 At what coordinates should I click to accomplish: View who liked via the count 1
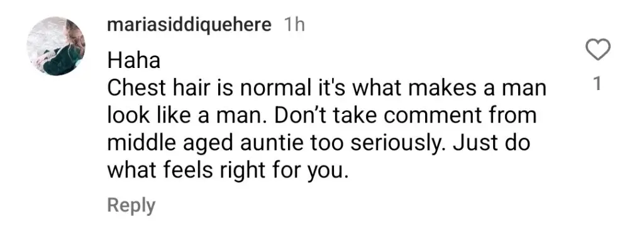(x=598, y=85)
